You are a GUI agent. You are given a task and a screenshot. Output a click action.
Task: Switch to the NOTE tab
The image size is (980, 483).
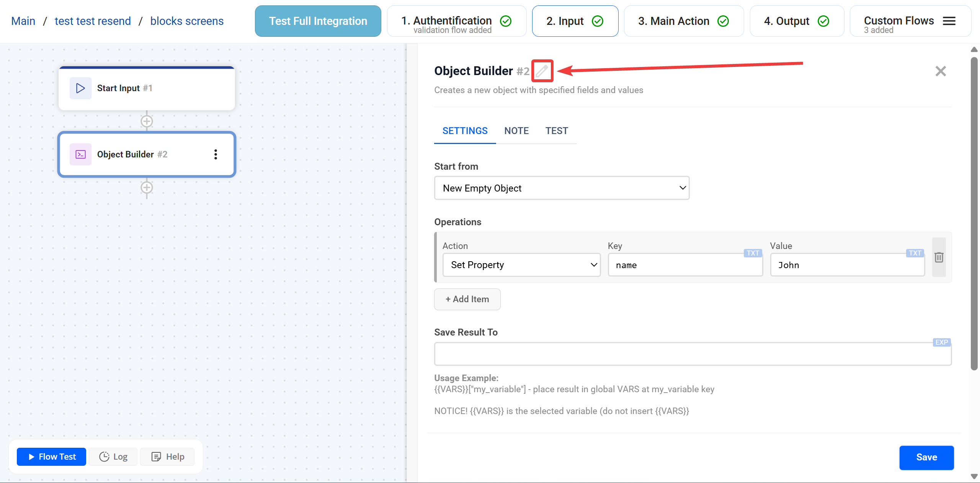pyautogui.click(x=516, y=131)
